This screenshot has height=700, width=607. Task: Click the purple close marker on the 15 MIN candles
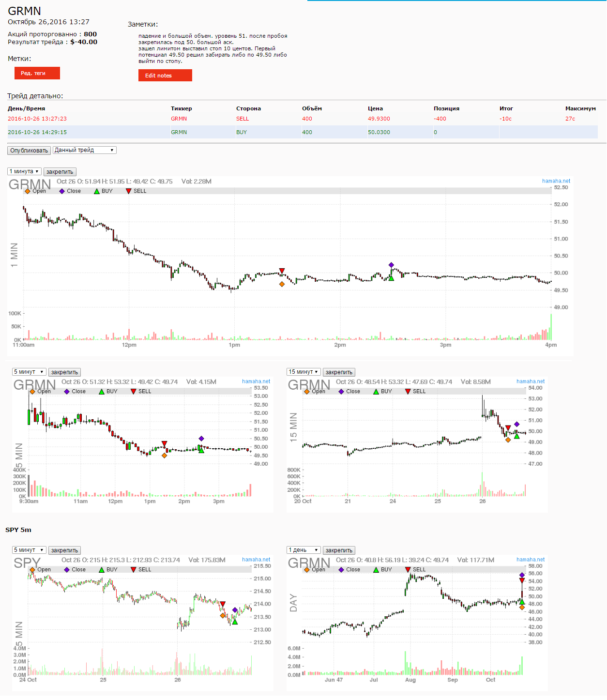coord(516,424)
